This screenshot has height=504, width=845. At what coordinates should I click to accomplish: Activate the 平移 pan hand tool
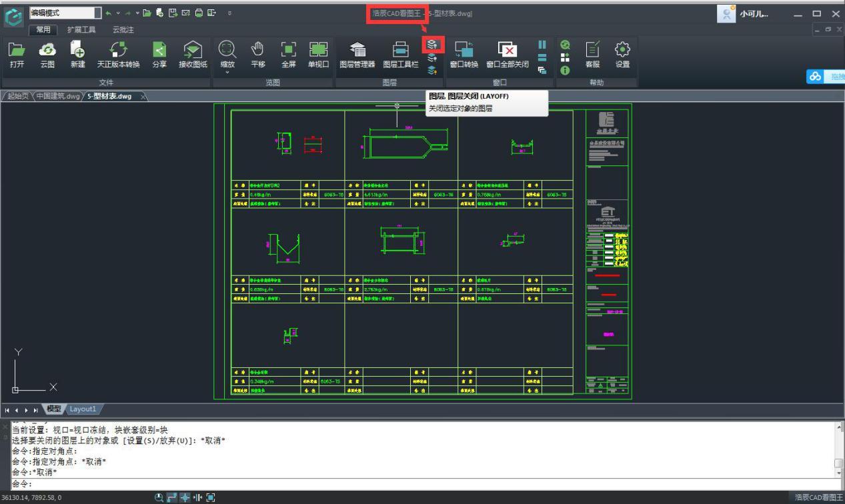pos(258,54)
